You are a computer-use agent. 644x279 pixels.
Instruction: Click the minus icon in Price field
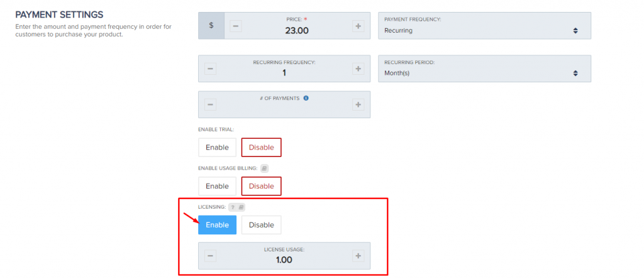pos(235,26)
